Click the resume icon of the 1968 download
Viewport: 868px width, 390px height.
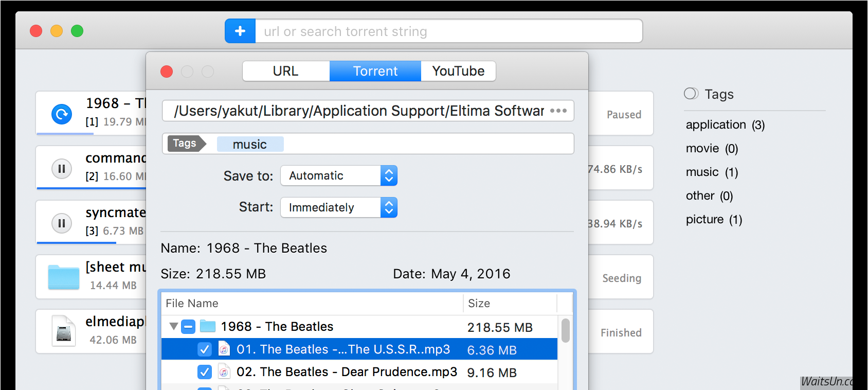[x=62, y=114]
